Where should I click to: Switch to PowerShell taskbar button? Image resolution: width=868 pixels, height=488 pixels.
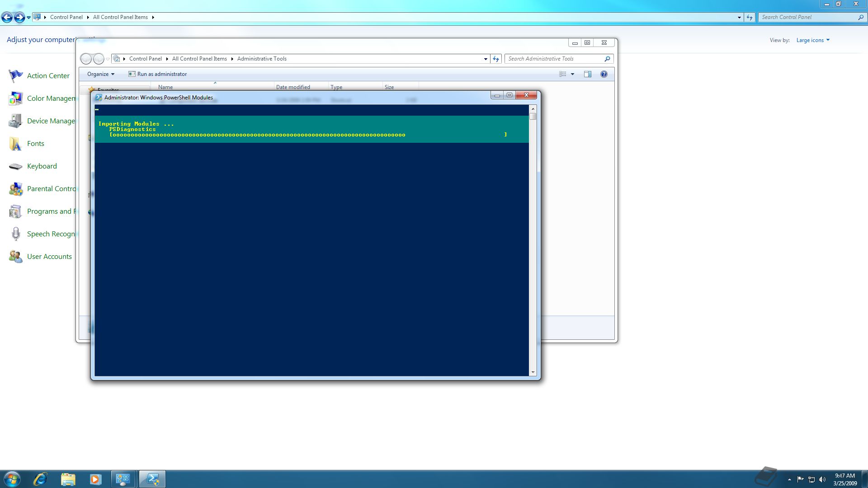(152, 479)
